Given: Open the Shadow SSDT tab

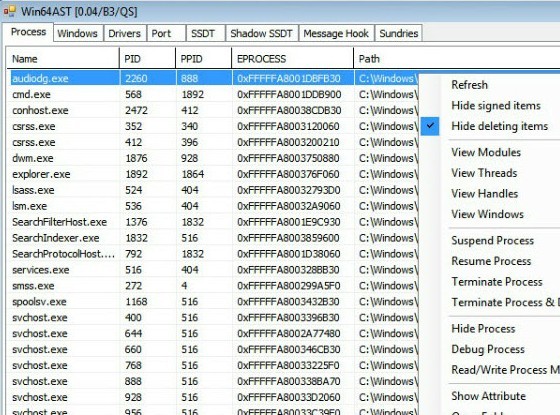Looking at the screenshot, I should (261, 34).
